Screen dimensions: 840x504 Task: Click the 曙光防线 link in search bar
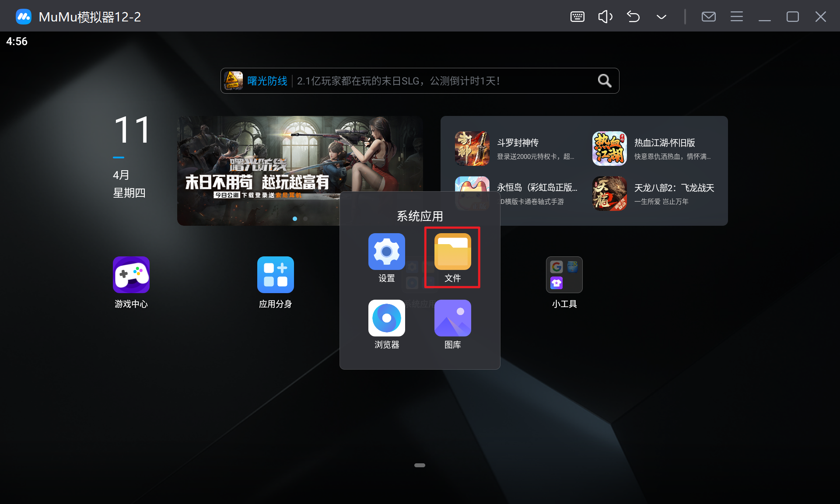pos(267,81)
